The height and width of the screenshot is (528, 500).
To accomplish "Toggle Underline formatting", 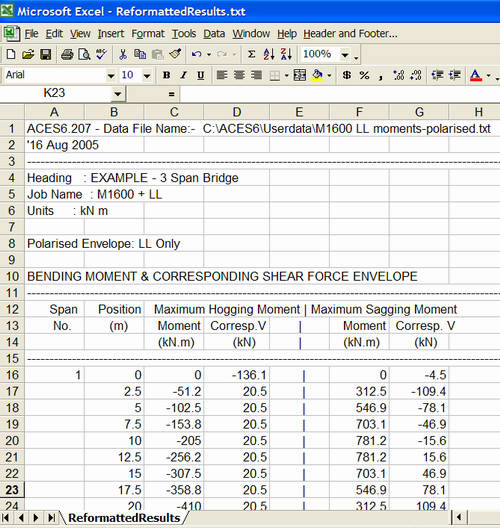I will (201, 75).
